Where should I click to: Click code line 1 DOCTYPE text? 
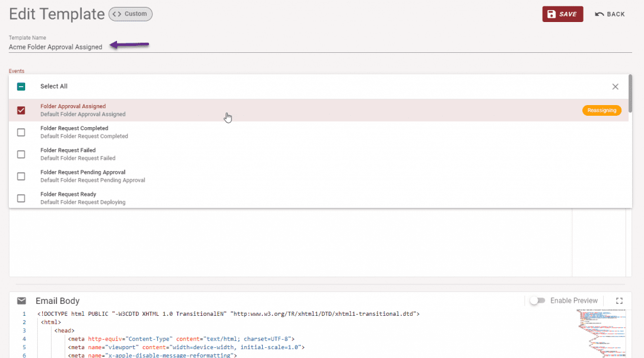click(228, 313)
